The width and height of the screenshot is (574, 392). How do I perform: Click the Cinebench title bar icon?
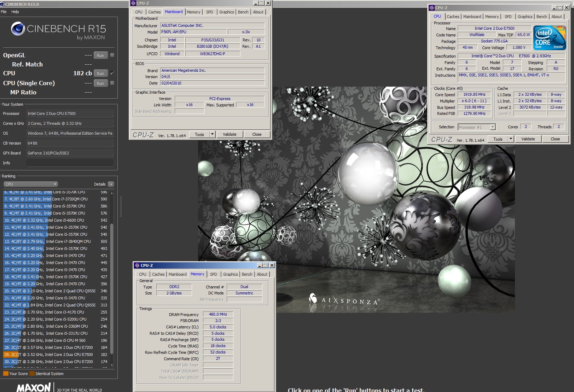(x=2, y=4)
